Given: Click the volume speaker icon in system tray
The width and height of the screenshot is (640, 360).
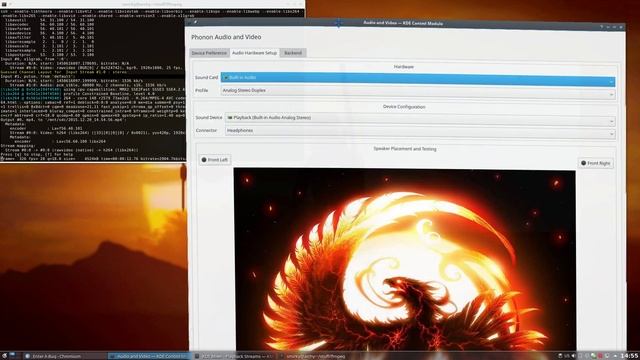Looking at the screenshot, I should 573,356.
